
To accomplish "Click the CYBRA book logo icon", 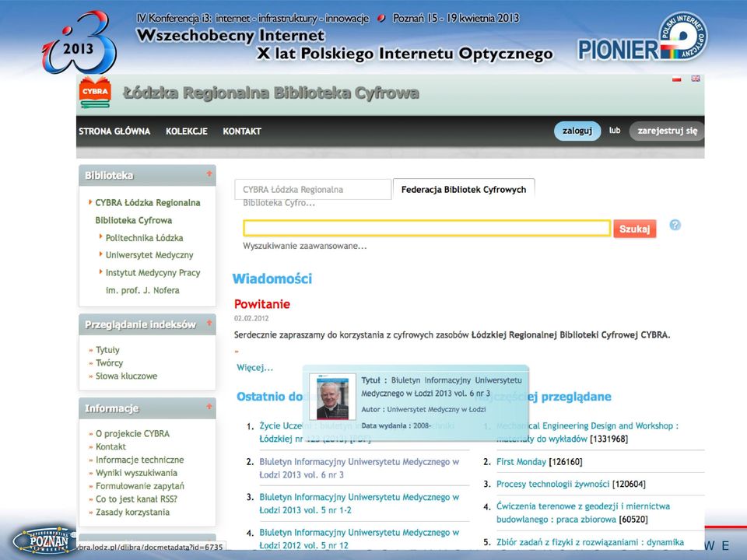I will coord(95,93).
